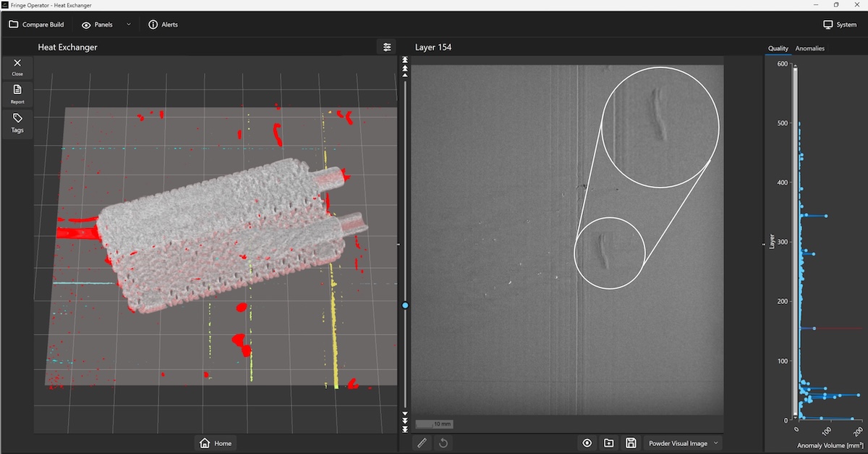Expand the Powder Visual Image dropdown
Screen dimensions: 868x454
click(683, 442)
